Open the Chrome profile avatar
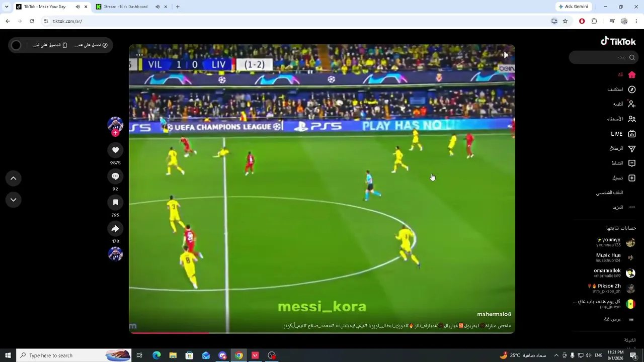Image resolution: width=644 pixels, height=362 pixels. coord(624,21)
